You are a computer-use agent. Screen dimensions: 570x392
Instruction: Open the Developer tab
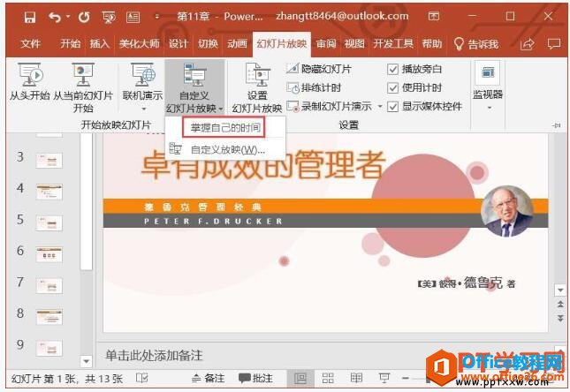click(393, 44)
